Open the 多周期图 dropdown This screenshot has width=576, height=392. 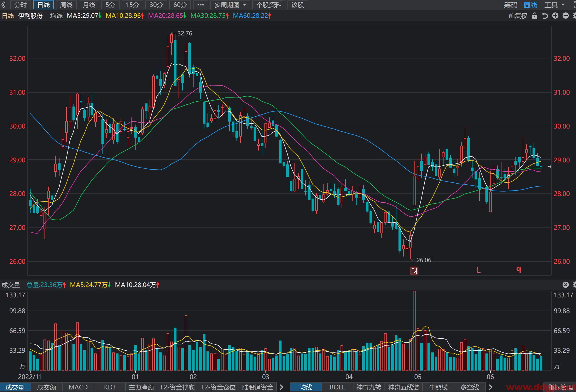[230, 5]
